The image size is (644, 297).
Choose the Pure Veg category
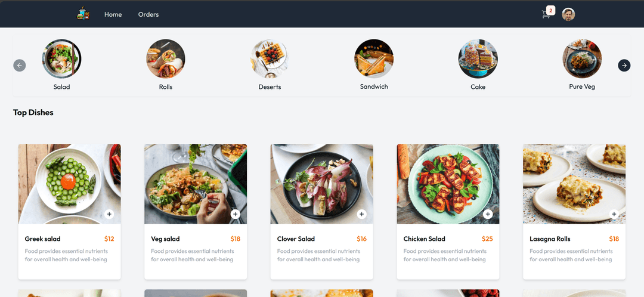582,64
